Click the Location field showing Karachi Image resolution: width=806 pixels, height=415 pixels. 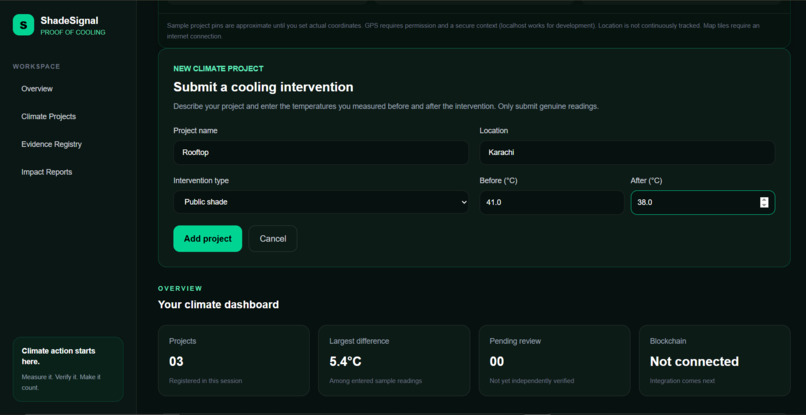(627, 153)
